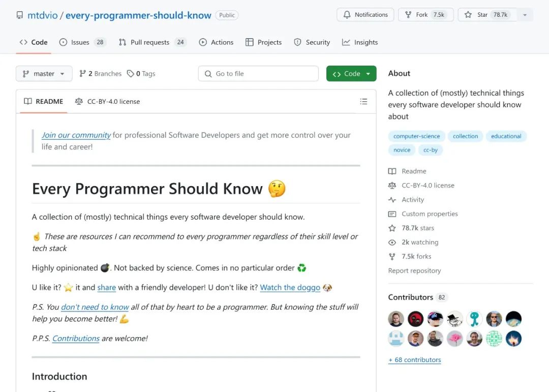Click the magnifier icon in Go to file
This screenshot has width=549, height=392.
[x=208, y=74]
